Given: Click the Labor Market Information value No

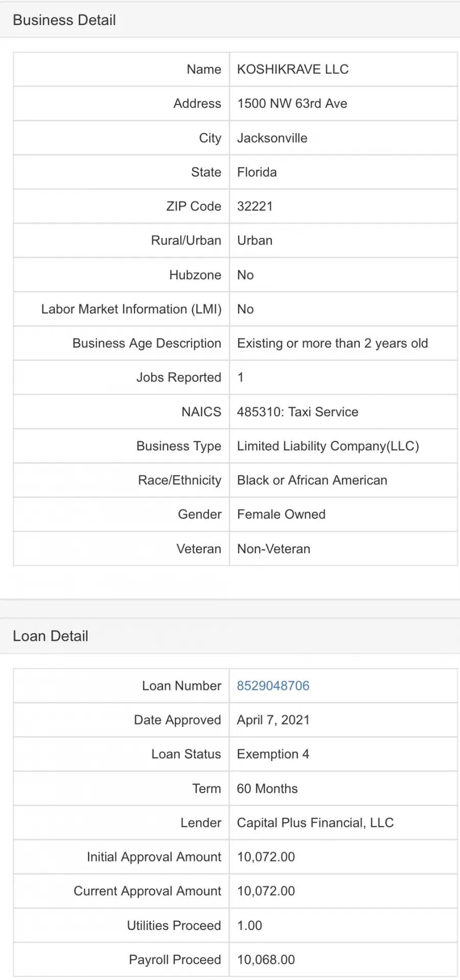Looking at the screenshot, I should pos(245,309).
